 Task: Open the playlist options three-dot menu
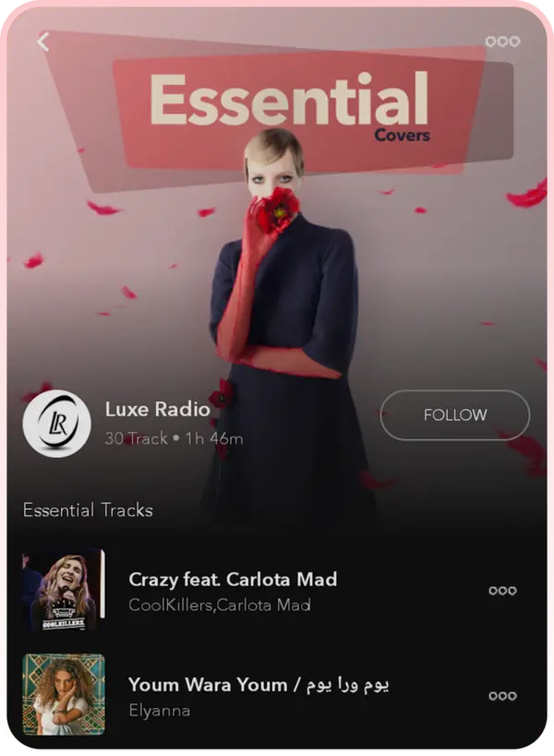tap(502, 42)
